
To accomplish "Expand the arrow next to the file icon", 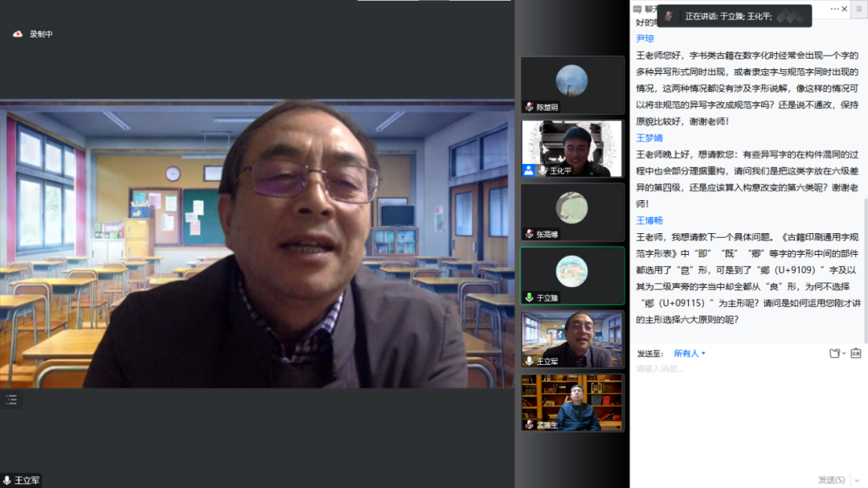I will pyautogui.click(x=843, y=354).
